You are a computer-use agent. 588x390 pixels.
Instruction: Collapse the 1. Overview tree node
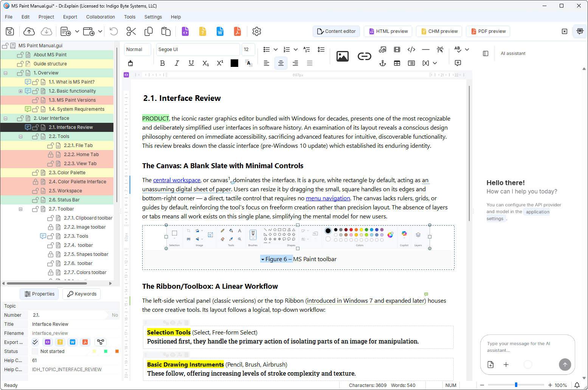pyautogui.click(x=5, y=73)
